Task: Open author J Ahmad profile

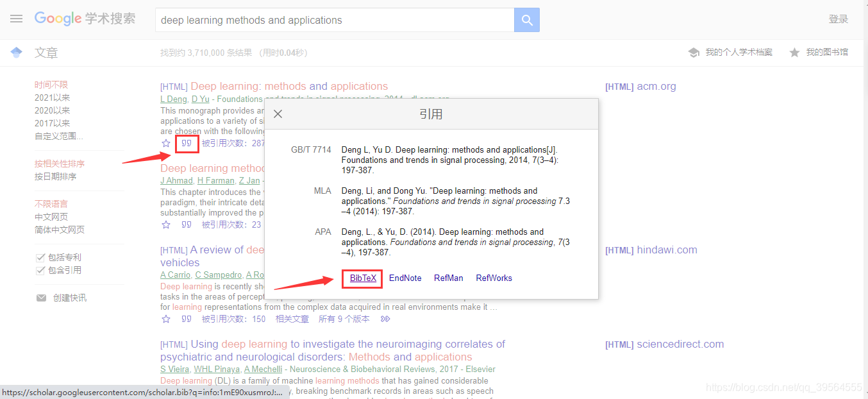Action: pos(176,181)
